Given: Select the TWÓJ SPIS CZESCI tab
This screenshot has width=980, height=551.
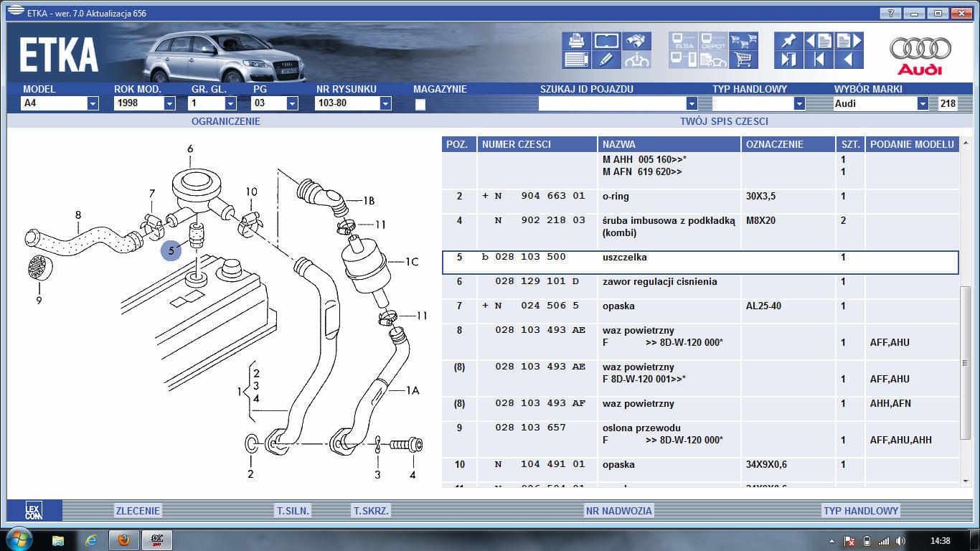Looking at the screenshot, I should 724,121.
